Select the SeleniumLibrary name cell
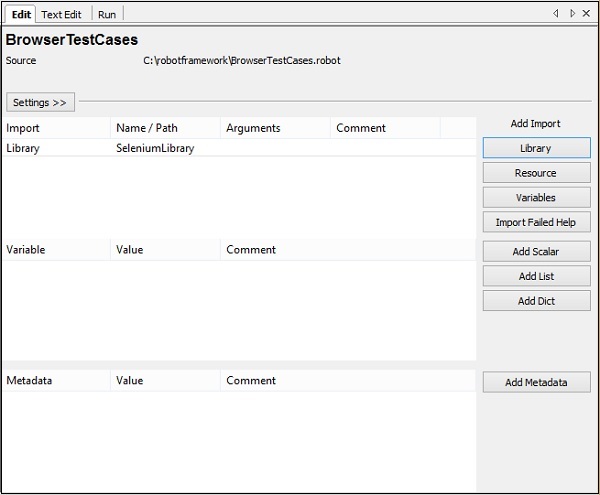This screenshot has width=600, height=495. point(155,148)
